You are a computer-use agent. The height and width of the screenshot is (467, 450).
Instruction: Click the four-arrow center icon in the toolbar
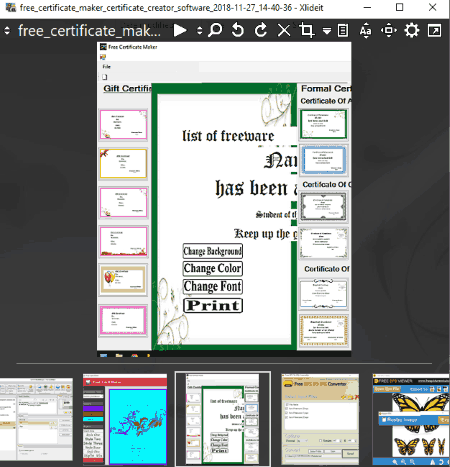(389, 31)
